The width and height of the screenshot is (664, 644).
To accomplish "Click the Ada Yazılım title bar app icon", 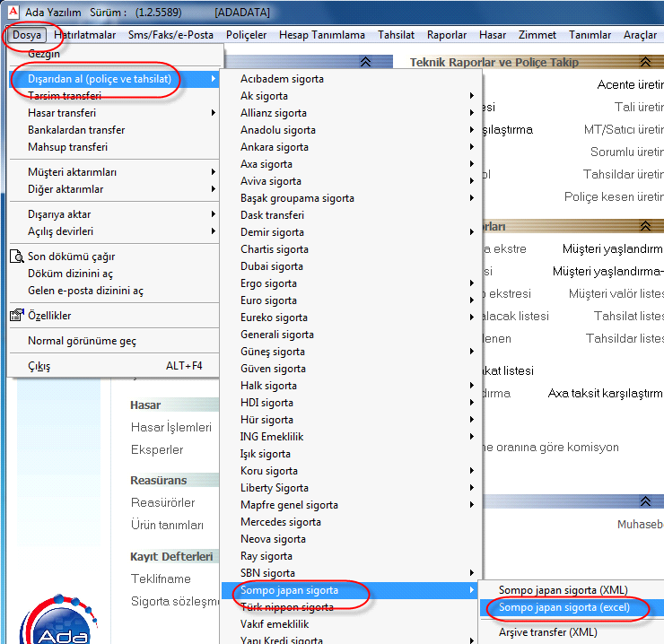I will click(x=12, y=13).
